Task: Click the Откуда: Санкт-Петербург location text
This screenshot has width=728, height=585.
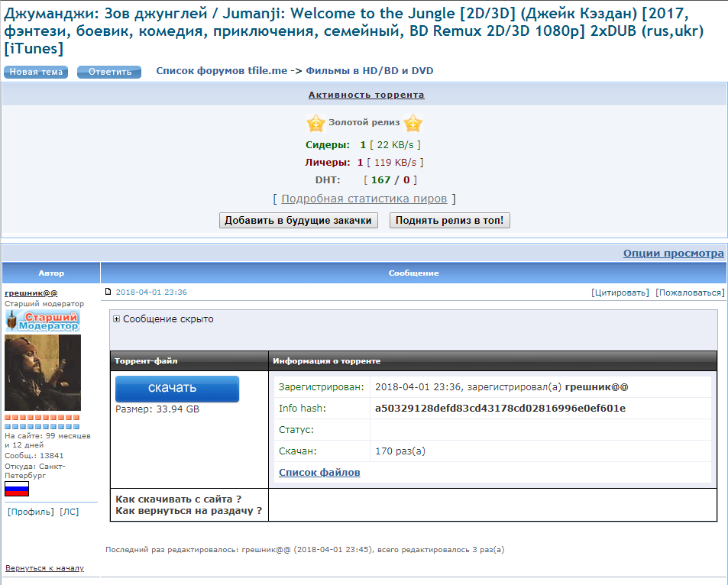Action: [35, 470]
